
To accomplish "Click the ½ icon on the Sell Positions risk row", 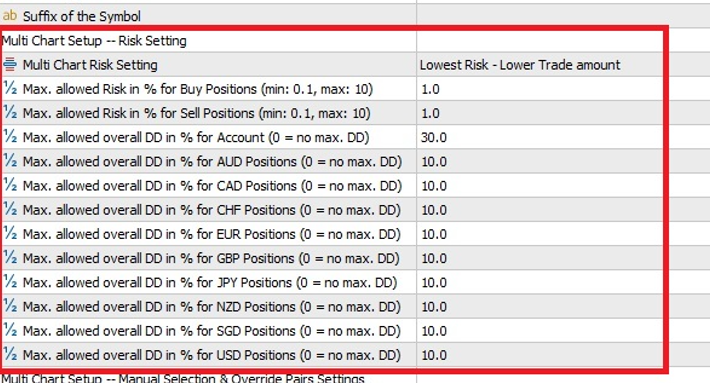I will [x=10, y=113].
